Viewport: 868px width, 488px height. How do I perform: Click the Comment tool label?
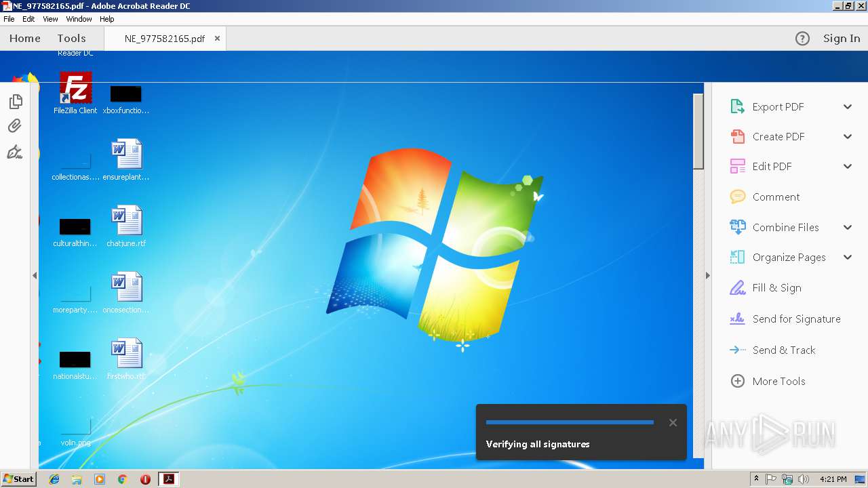[776, 197]
